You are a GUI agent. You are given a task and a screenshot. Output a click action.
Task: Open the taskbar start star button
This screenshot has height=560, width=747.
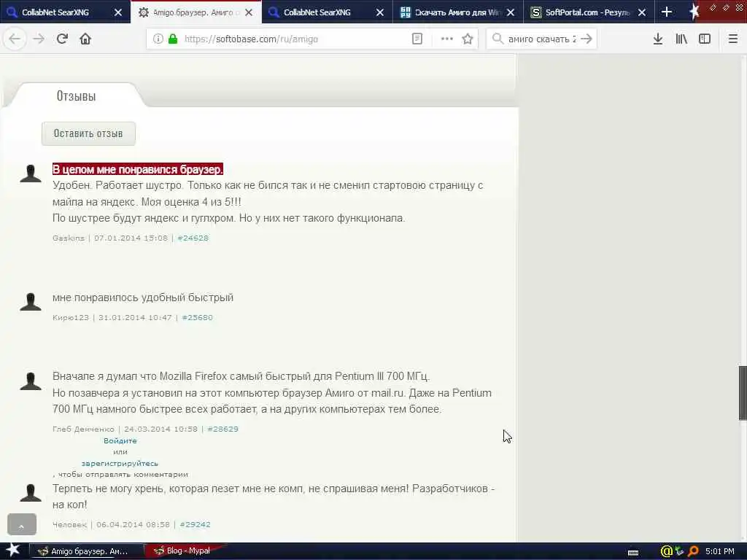13,551
